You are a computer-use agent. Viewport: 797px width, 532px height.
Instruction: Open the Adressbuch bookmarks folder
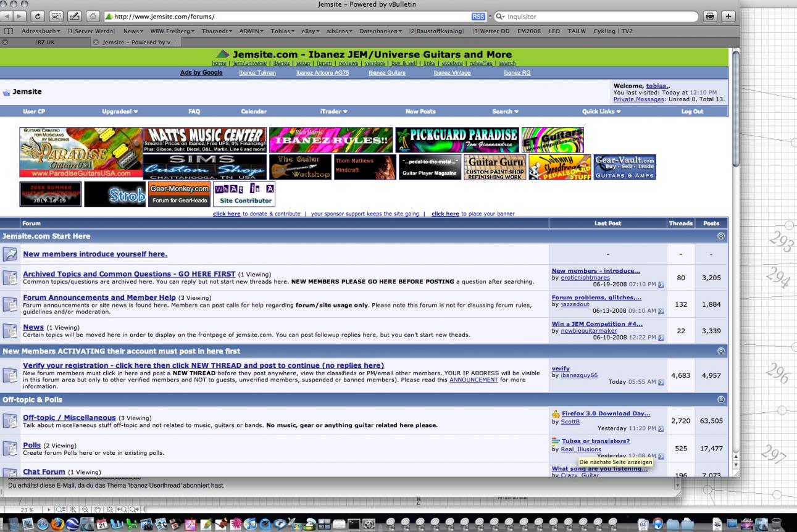41,31
